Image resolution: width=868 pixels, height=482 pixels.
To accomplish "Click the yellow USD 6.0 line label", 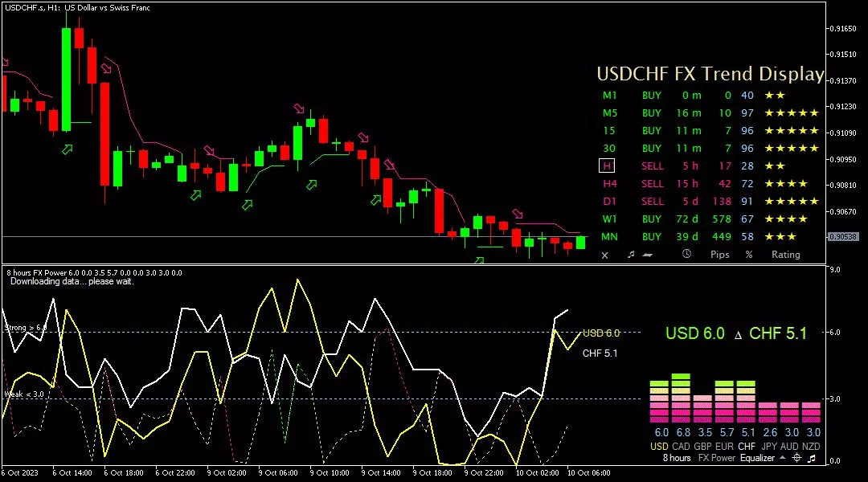I will point(601,333).
